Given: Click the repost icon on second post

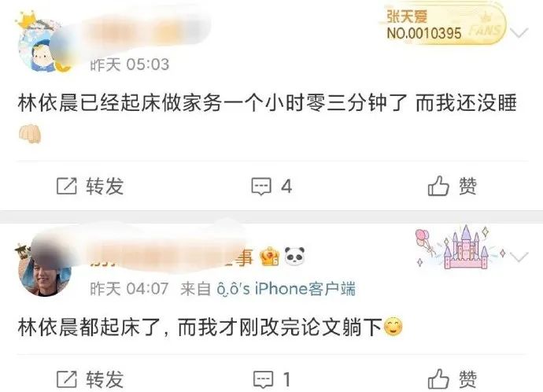Looking at the screenshot, I should [x=66, y=379].
